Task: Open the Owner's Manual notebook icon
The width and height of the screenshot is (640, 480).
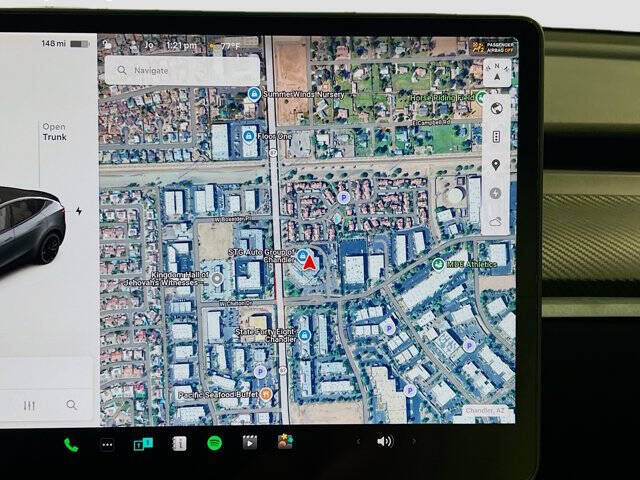Action: click(x=179, y=443)
